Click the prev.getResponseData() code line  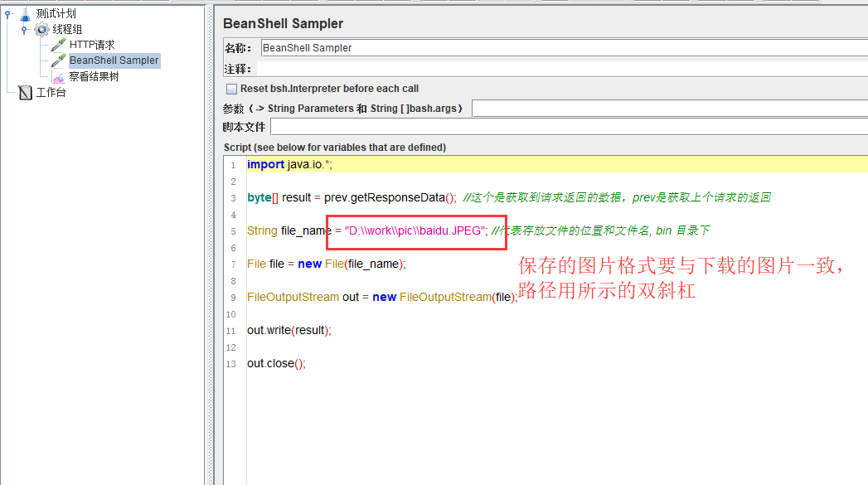click(352, 197)
